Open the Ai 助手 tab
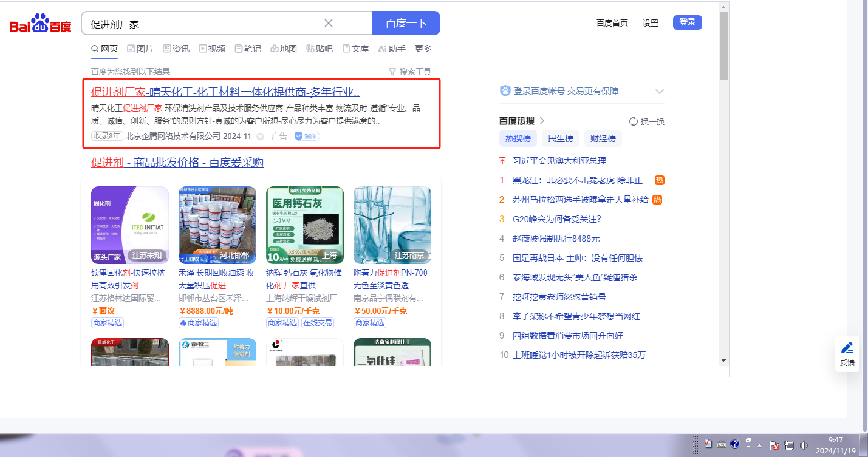 tap(392, 49)
